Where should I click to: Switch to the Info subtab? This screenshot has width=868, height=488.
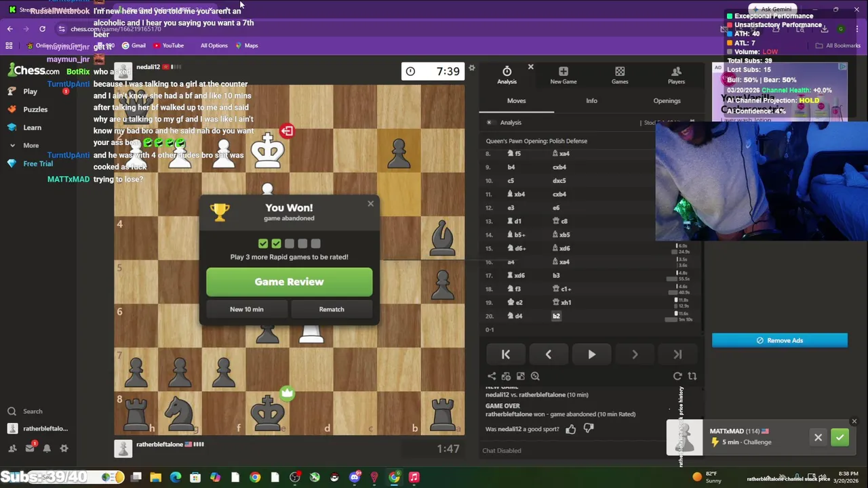pos(591,101)
